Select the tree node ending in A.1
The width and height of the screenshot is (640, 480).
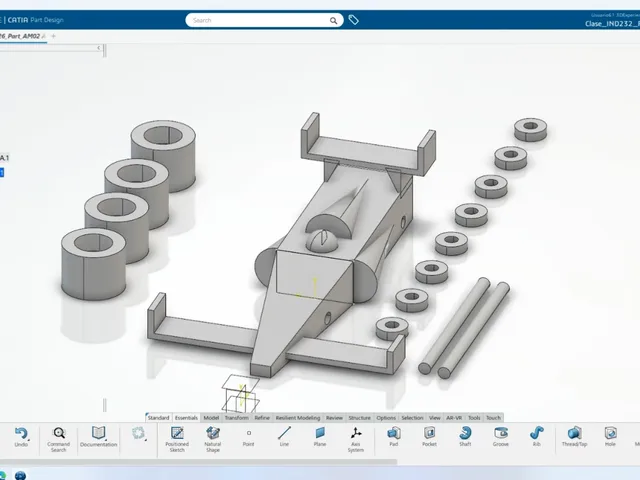[4, 158]
